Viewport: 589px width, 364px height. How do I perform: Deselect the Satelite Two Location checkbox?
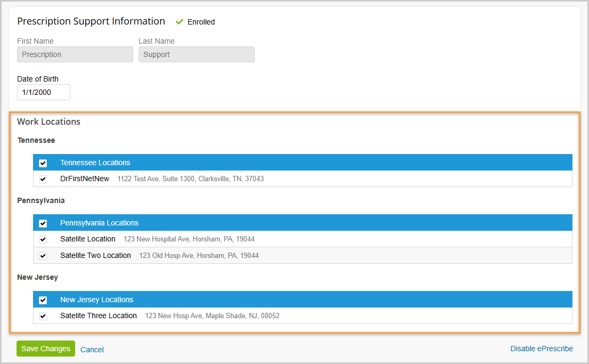(x=43, y=256)
